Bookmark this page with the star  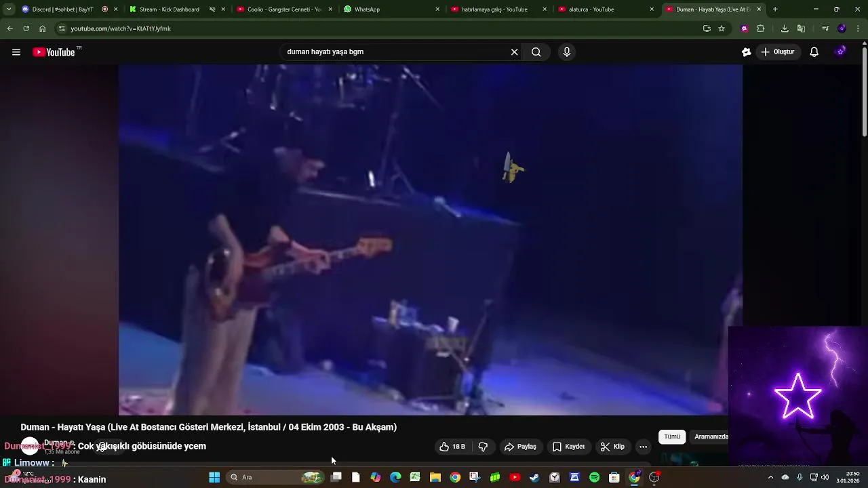[722, 28]
